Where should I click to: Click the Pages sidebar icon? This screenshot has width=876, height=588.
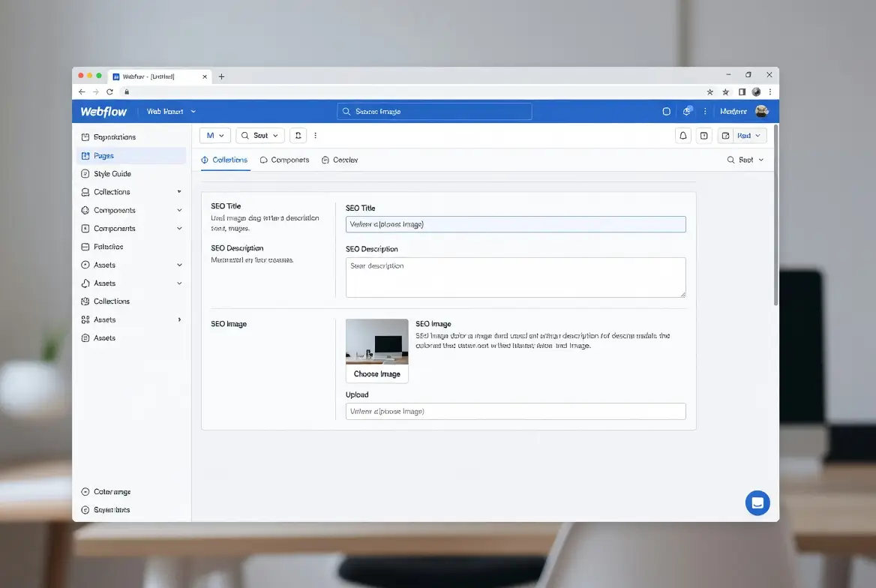coord(85,156)
